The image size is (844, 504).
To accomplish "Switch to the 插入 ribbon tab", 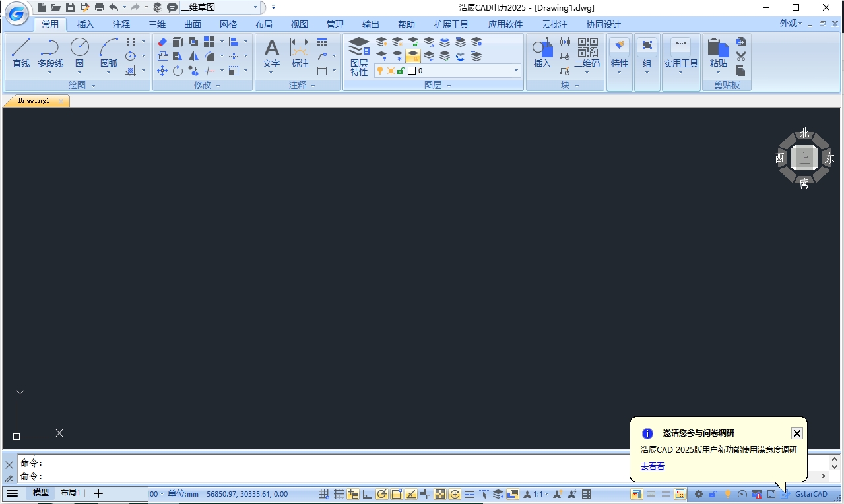I will [x=86, y=24].
